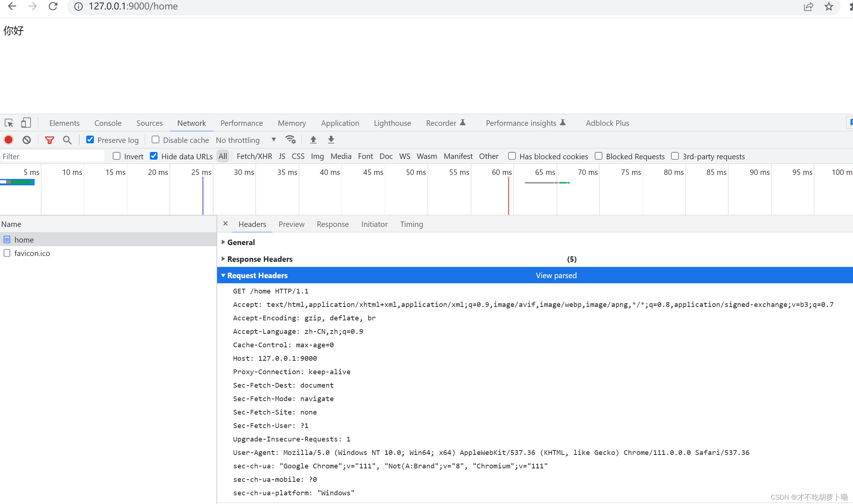
Task: Uncheck the Preserve log checkbox
Action: (90, 140)
